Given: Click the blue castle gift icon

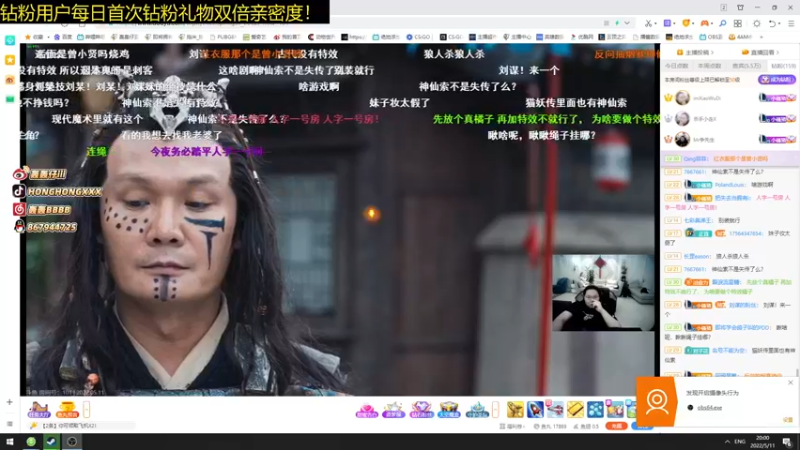Looking at the screenshot, I should [477, 409].
